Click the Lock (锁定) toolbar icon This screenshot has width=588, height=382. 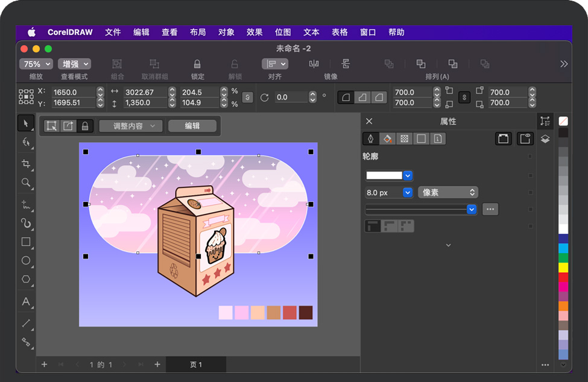click(197, 64)
